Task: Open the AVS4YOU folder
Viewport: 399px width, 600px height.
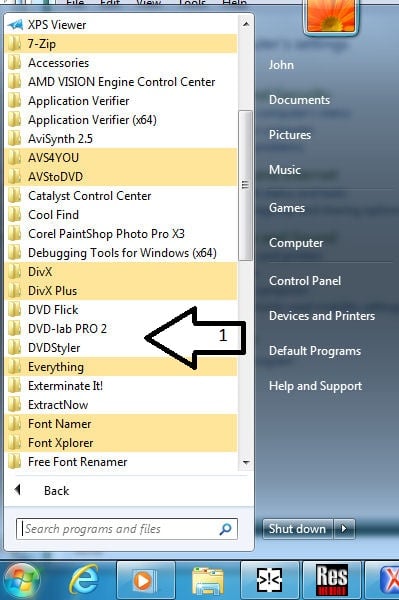Action: pos(122,158)
